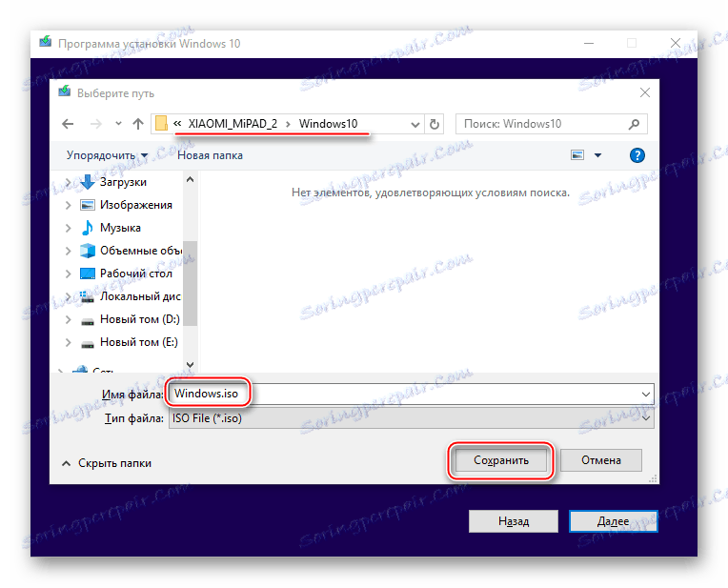Refresh the current folder view
728x588 pixels.
tap(435, 124)
